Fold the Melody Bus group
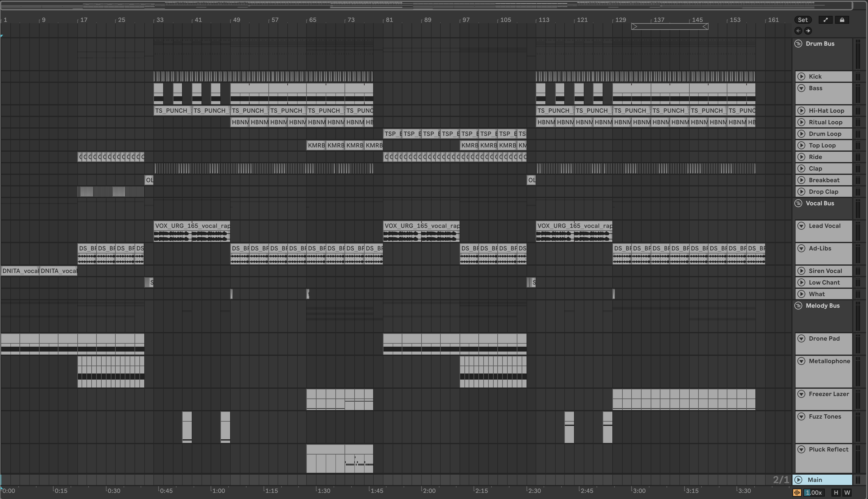Screen dimensions: 868x499 click(x=798, y=306)
